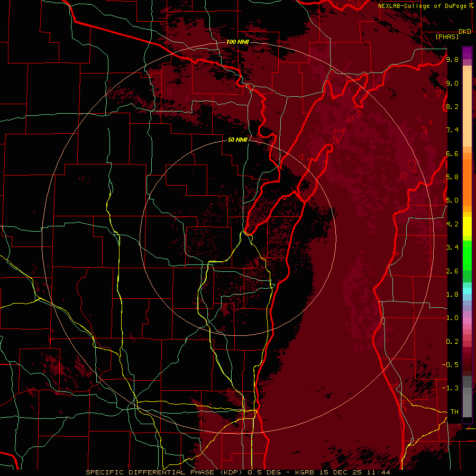
Task: Pick the purple top segment of the color bar
Action: (467, 53)
